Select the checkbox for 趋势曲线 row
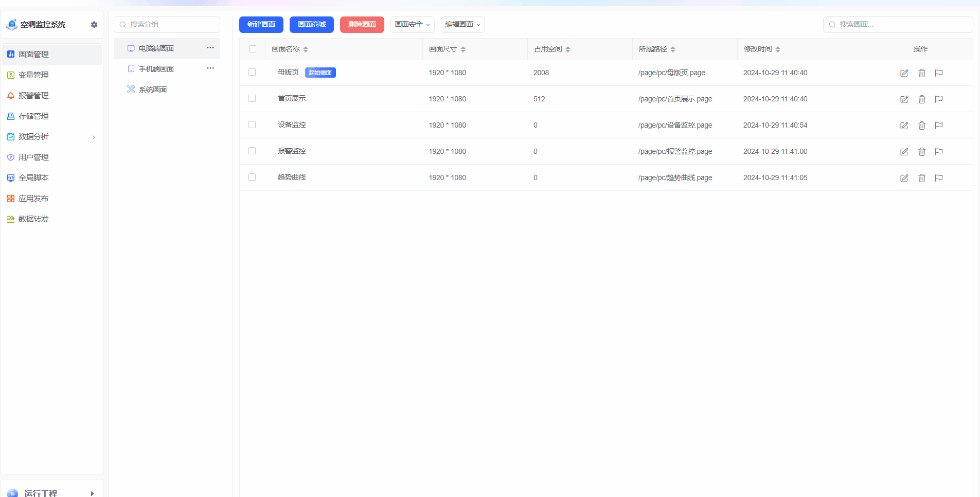Screen dimensions: 980x497 252,177
